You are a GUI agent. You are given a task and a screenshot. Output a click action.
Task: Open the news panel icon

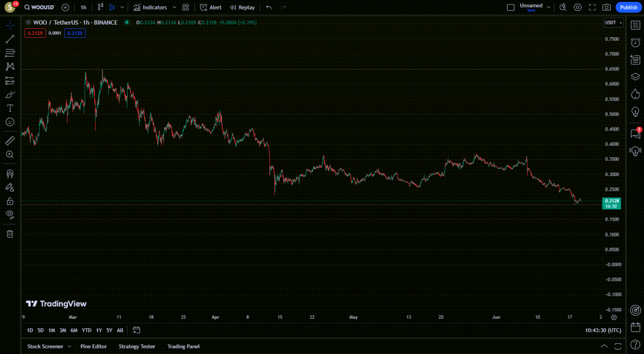635,60
